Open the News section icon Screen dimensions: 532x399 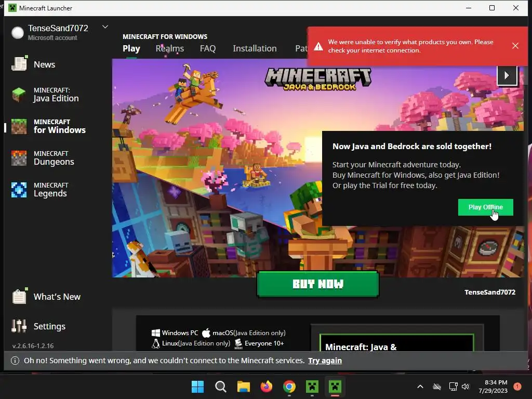(19, 64)
